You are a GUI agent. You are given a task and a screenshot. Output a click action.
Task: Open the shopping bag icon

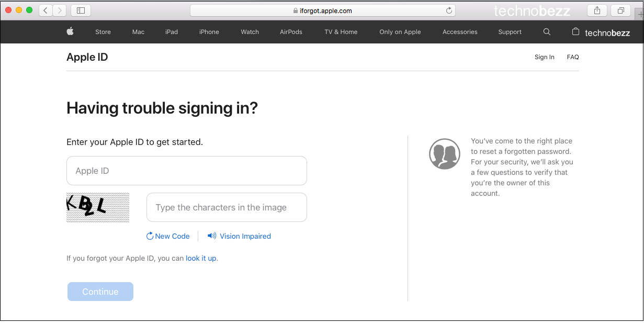click(x=575, y=31)
